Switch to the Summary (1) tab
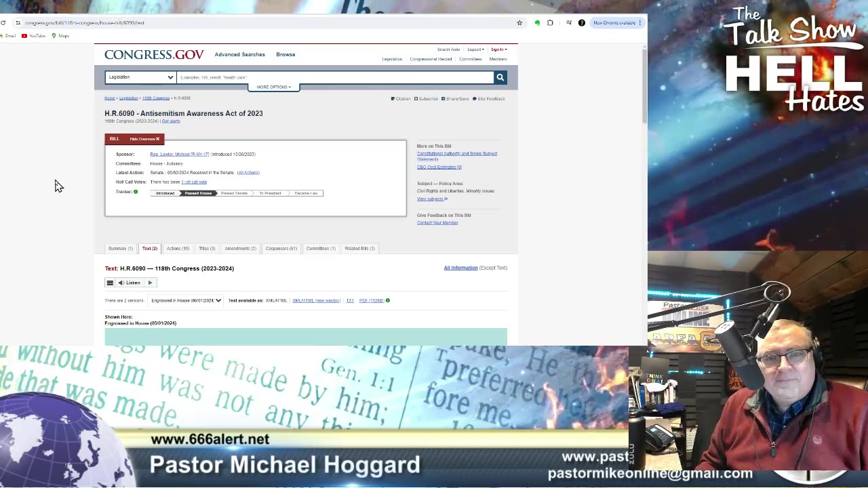The width and height of the screenshot is (868, 488). 121,249
